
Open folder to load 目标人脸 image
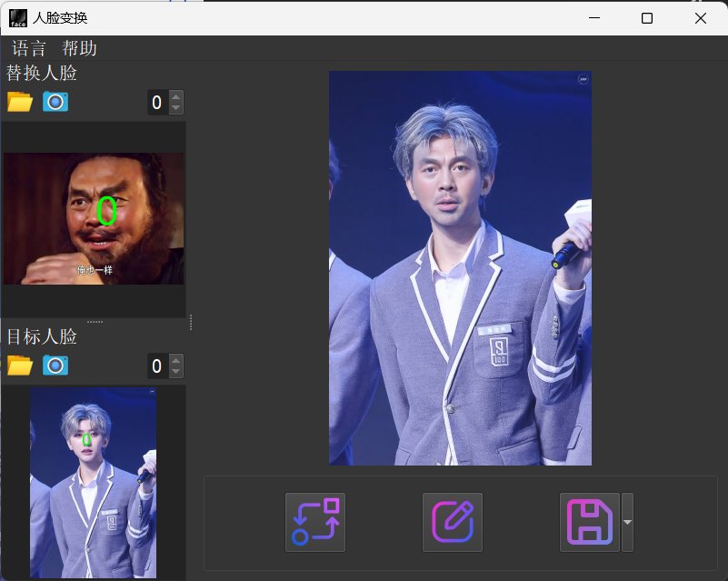19,366
